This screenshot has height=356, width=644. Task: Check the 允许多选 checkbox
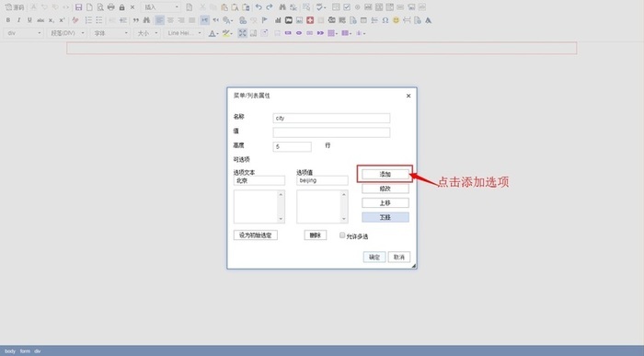pyautogui.click(x=342, y=235)
